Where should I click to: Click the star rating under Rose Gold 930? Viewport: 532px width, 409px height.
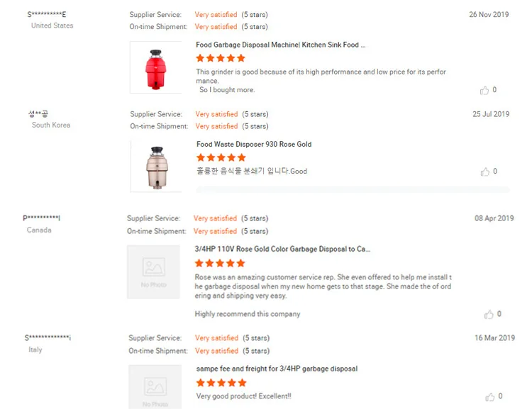221,157
